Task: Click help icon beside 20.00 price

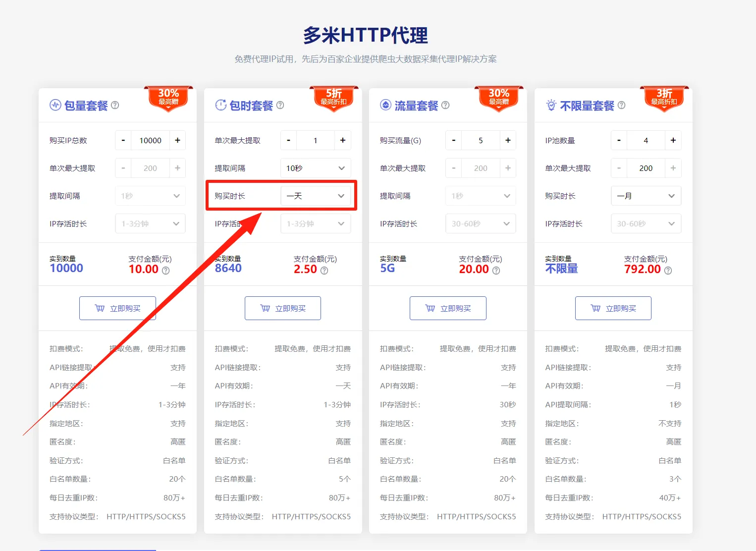Action: click(x=496, y=271)
